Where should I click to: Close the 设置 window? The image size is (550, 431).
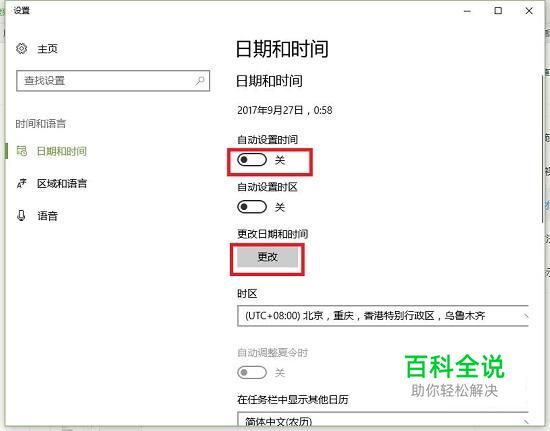click(x=529, y=11)
